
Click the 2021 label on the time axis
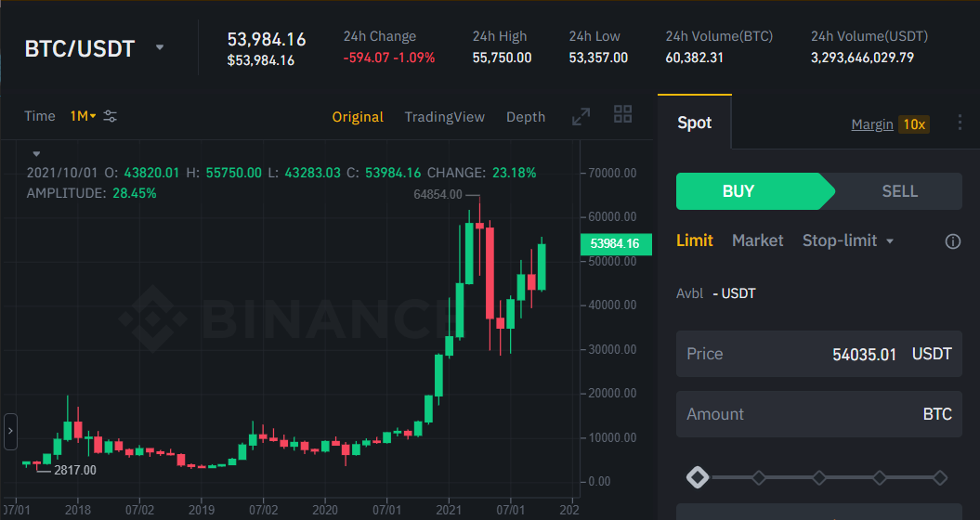point(449,510)
